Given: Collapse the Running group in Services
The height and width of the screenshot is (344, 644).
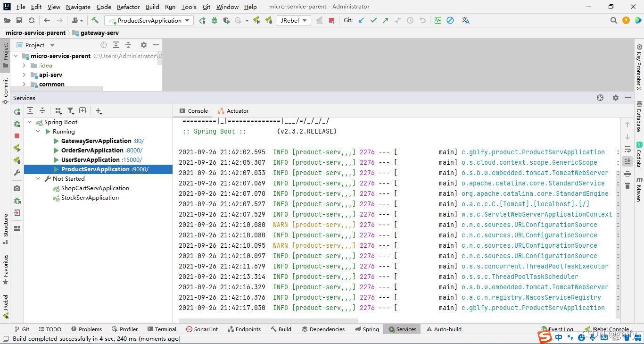Looking at the screenshot, I should coord(39,132).
